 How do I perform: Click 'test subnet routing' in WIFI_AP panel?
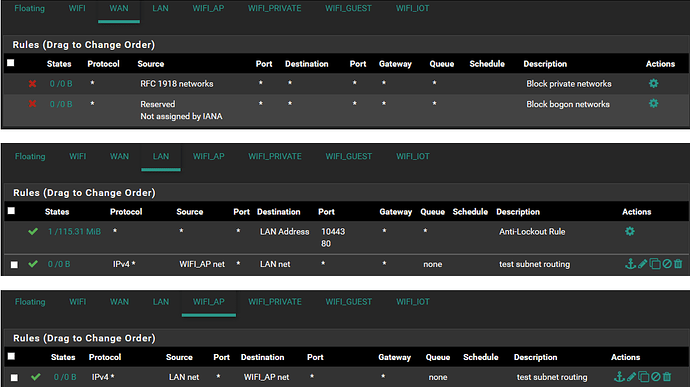[x=552, y=377]
